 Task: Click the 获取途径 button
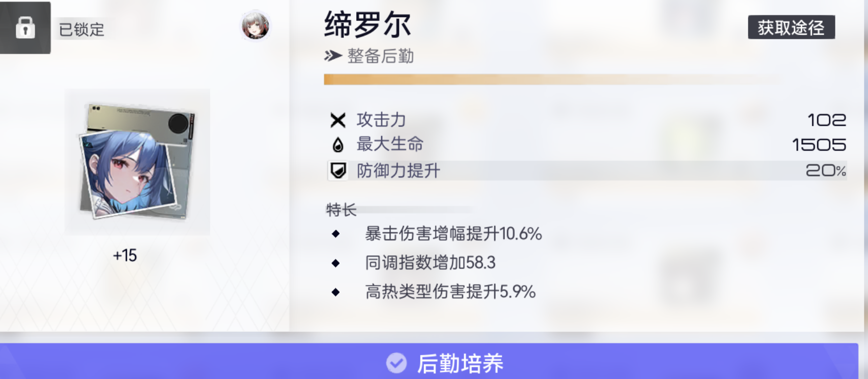791,27
